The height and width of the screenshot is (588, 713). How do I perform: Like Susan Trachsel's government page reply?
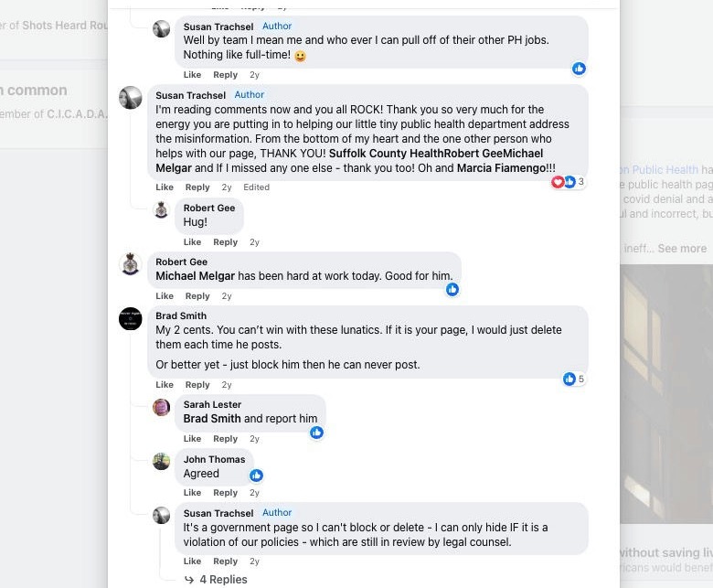(x=192, y=561)
